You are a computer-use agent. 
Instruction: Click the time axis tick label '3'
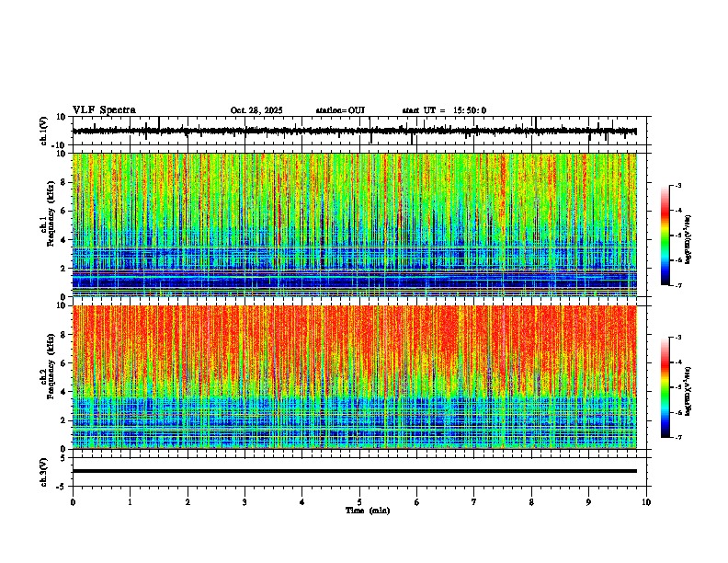coord(245,502)
